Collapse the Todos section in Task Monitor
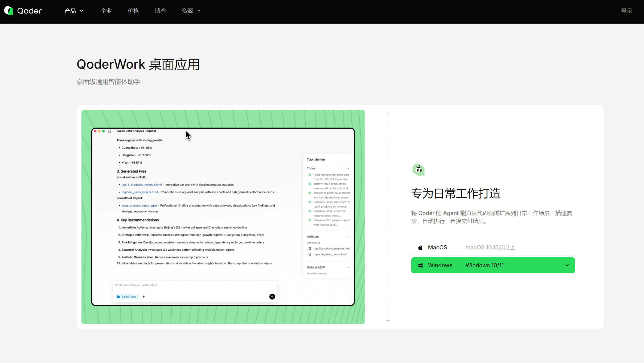This screenshot has height=363, width=644. pos(348,168)
